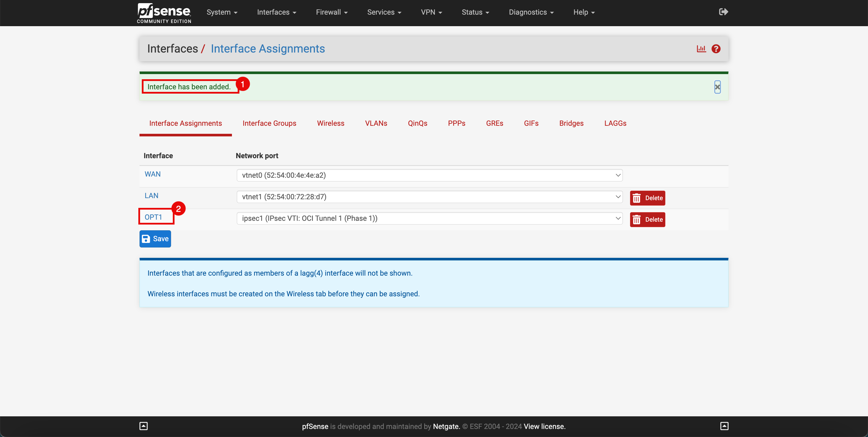Screen dimensions: 868x437
Task: Click the View license link
Action: pos(545,426)
